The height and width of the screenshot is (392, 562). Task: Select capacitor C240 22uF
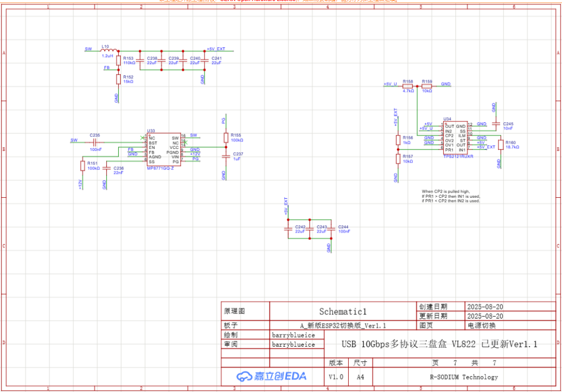pos(183,60)
